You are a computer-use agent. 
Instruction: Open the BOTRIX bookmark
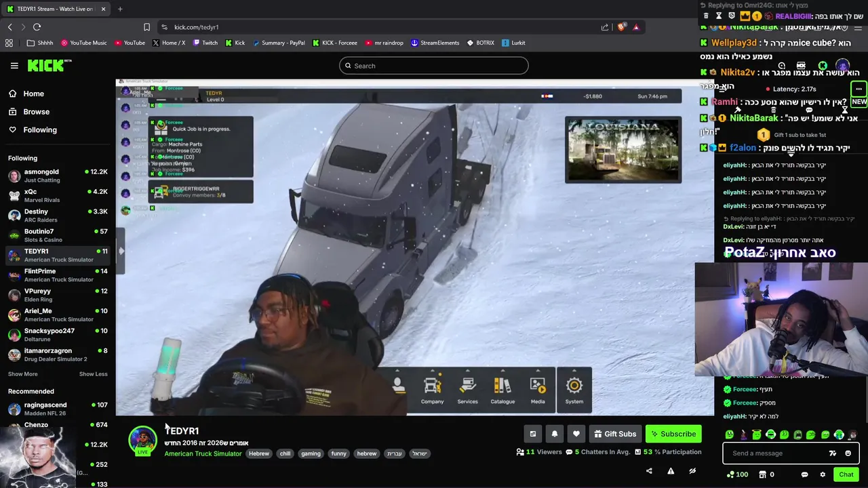[481, 43]
